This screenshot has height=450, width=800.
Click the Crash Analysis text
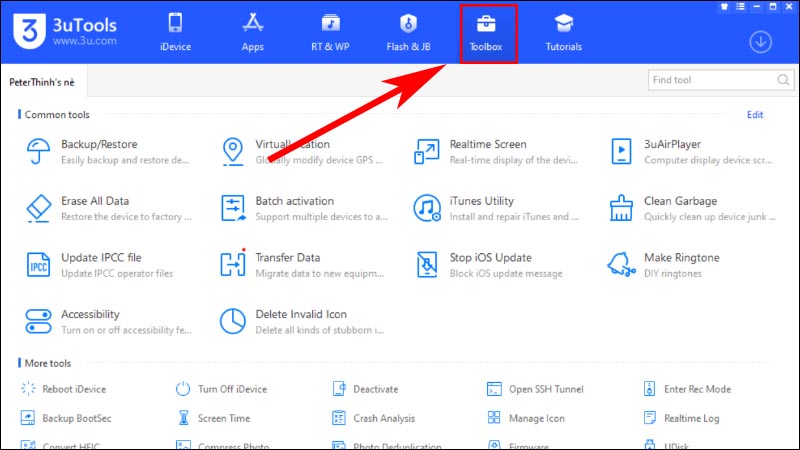tap(384, 418)
